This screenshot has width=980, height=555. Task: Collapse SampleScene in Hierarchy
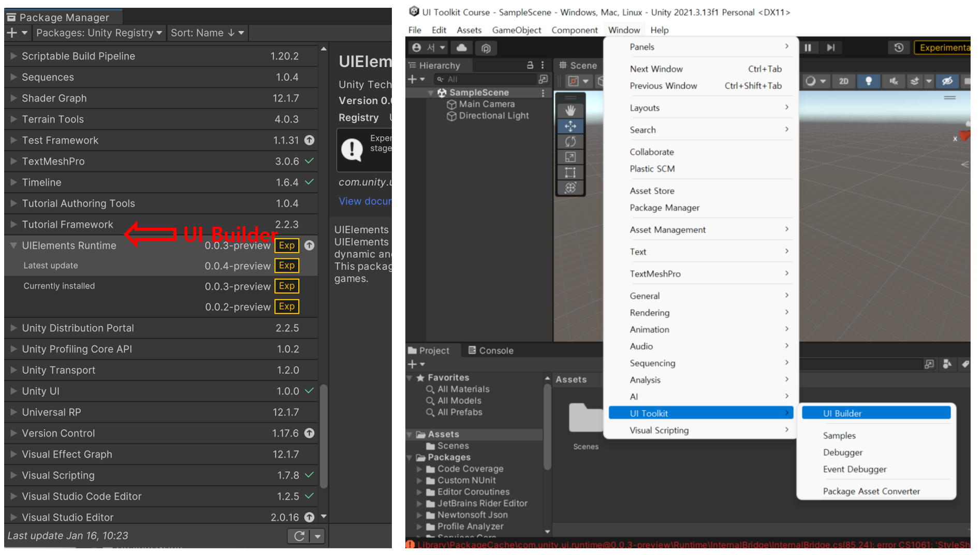pyautogui.click(x=431, y=93)
